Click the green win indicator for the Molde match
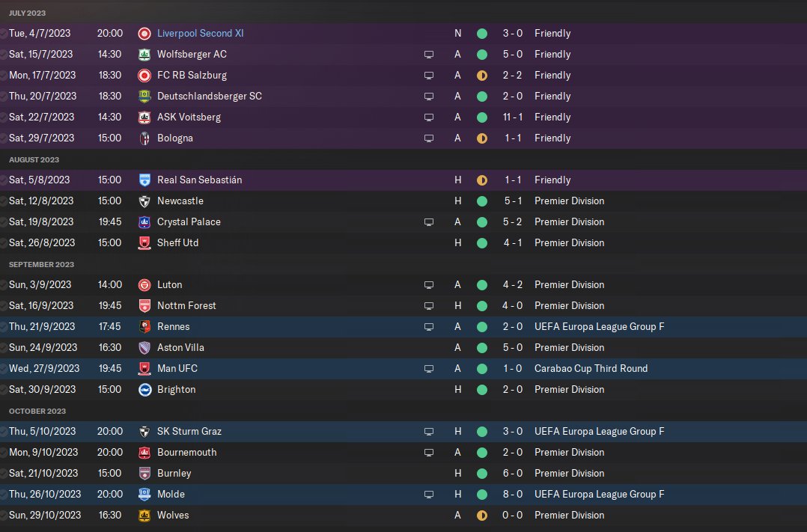The width and height of the screenshot is (807, 532). tap(482, 495)
